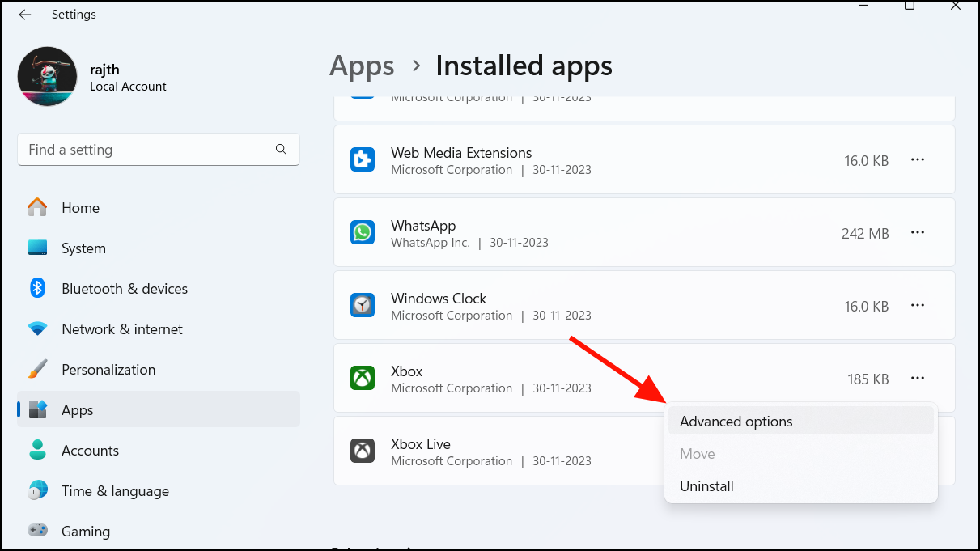Viewport: 980px width, 551px height.
Task: Click the Windows Clock app name
Action: point(439,299)
